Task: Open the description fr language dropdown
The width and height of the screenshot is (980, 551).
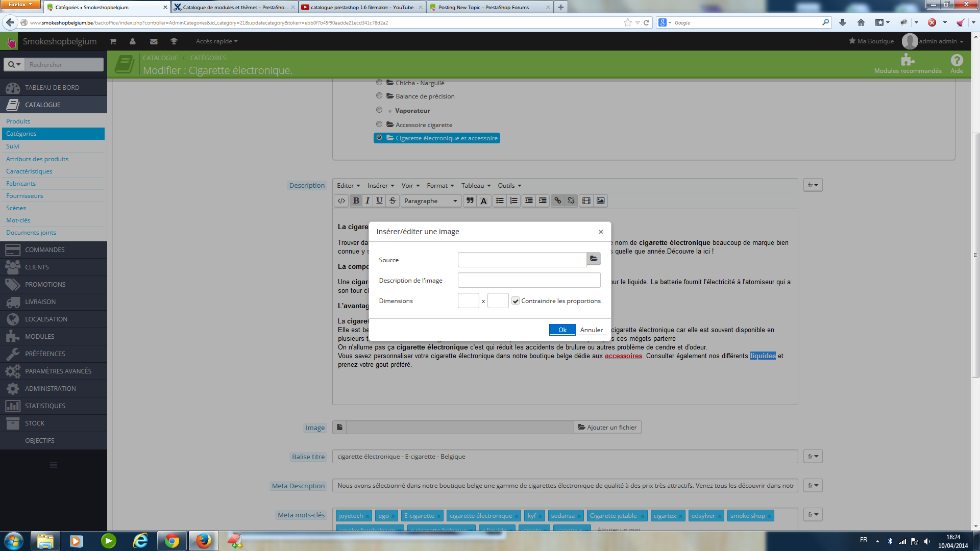Action: pos(813,185)
